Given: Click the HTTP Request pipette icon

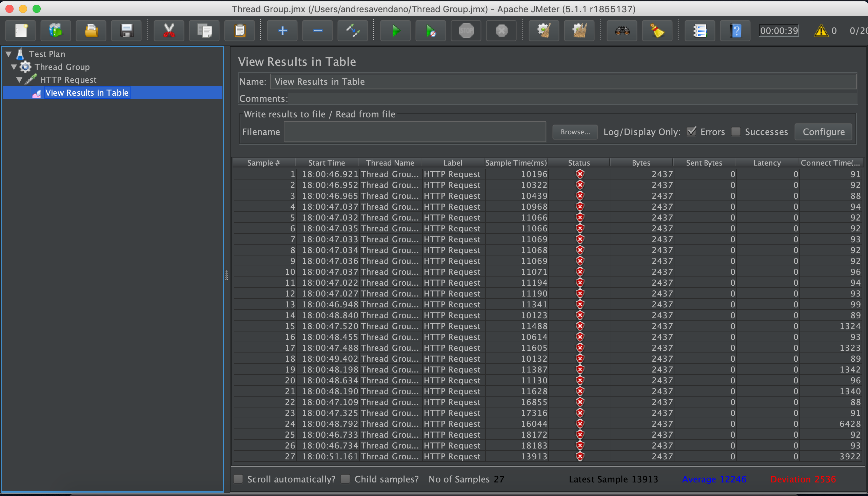Looking at the screenshot, I should [31, 80].
